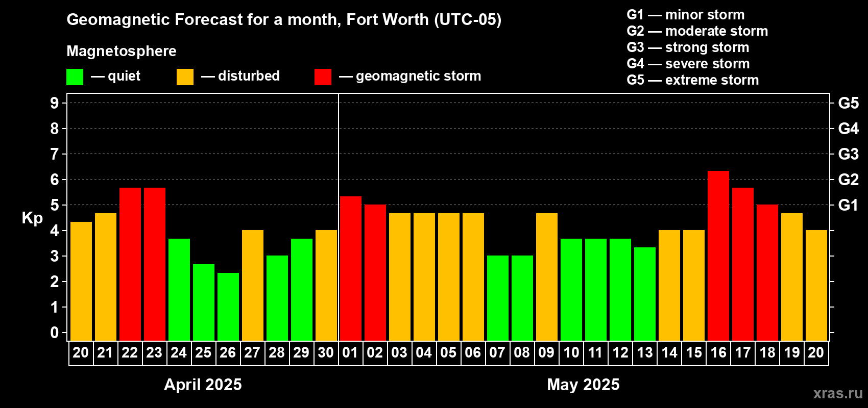Click the green quiet legend swatch
Viewport: 868px width, 408px height.
click(75, 77)
